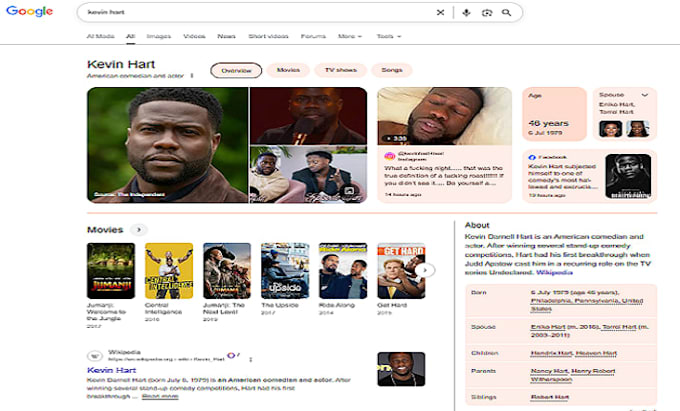Click the first spouse photo thumbnail
This screenshot has width=680, height=411.
pos(610,129)
